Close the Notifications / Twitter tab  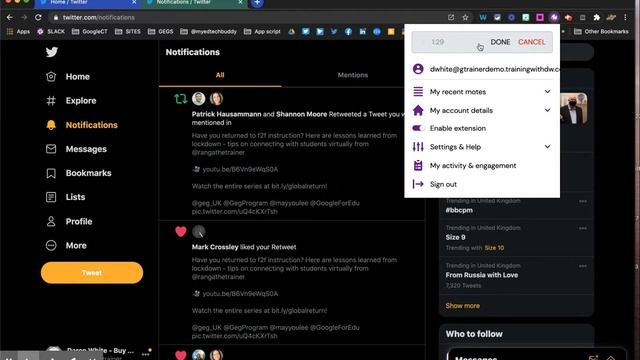coord(240,2)
